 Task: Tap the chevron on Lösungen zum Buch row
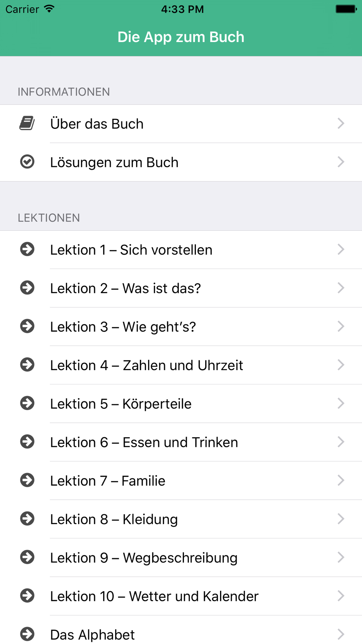[x=341, y=162]
